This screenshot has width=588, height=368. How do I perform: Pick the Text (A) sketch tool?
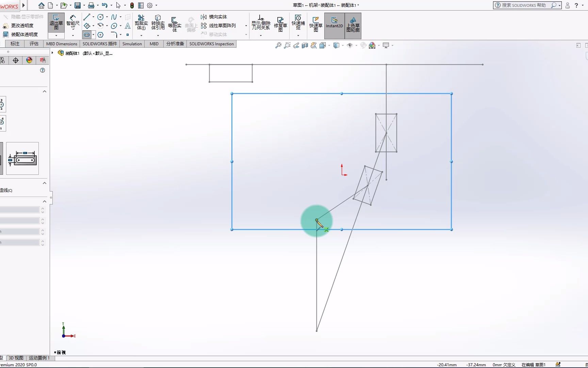pos(128,26)
